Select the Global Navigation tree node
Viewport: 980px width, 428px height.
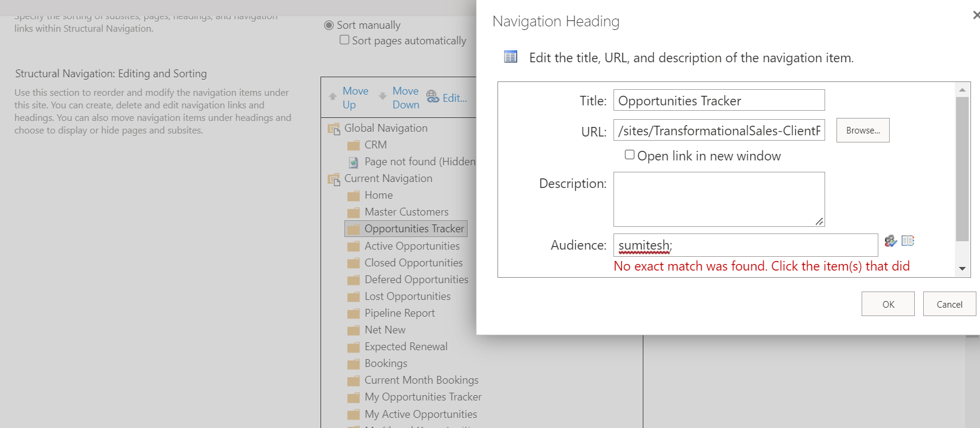point(386,128)
